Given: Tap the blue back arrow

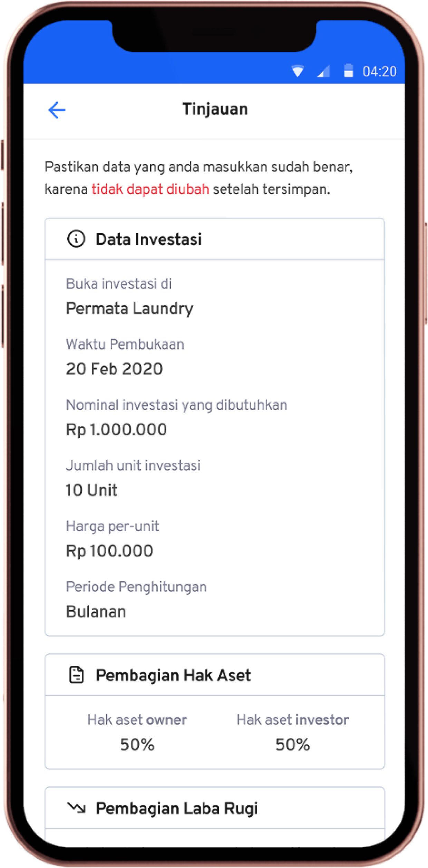Looking at the screenshot, I should [x=57, y=110].
